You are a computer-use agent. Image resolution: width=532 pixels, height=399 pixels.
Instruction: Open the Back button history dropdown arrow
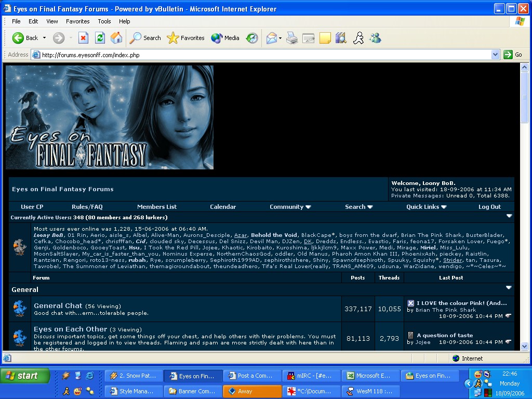pos(45,38)
